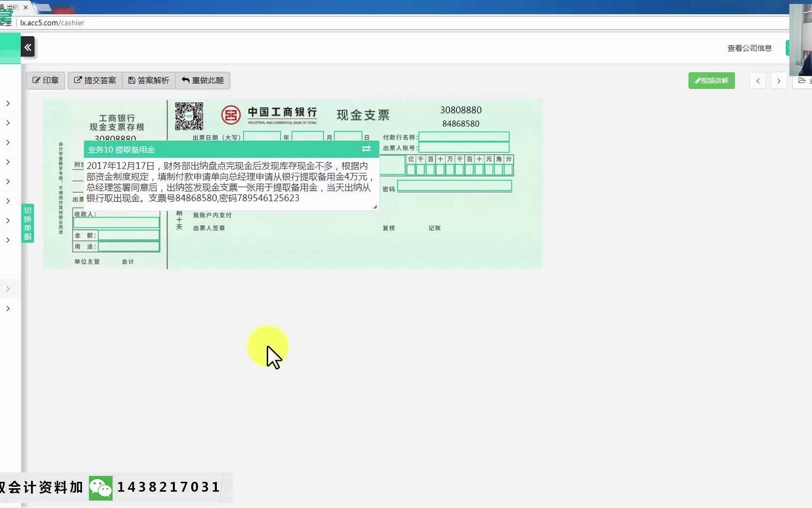812x508 pixels.
Task: Click the month field of 出票日期
Action: tap(308, 136)
